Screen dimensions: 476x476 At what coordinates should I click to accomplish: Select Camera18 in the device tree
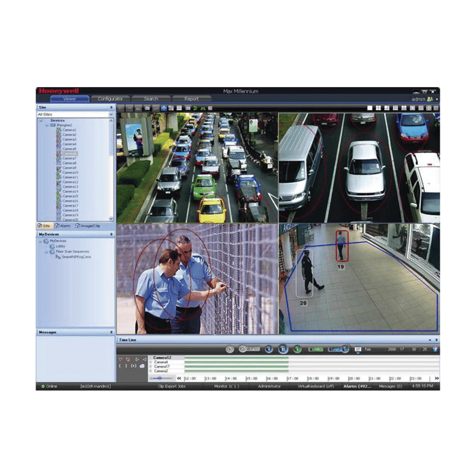pyautogui.click(x=70, y=210)
